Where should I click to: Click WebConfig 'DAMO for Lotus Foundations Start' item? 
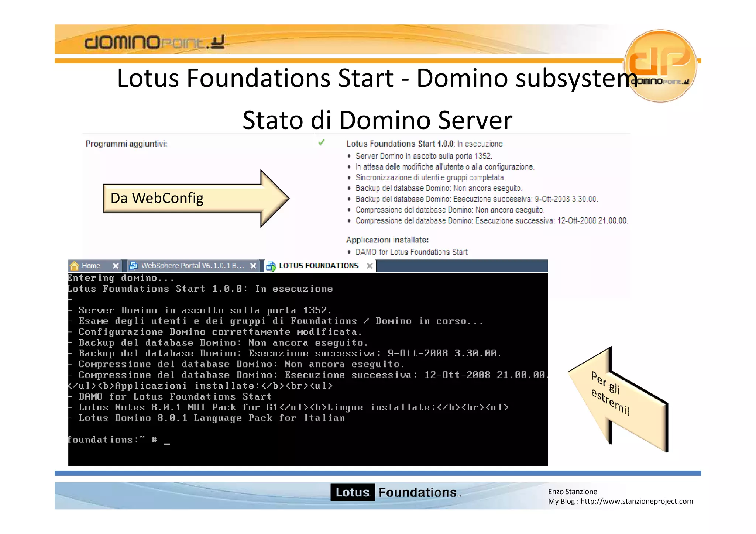pos(412,252)
